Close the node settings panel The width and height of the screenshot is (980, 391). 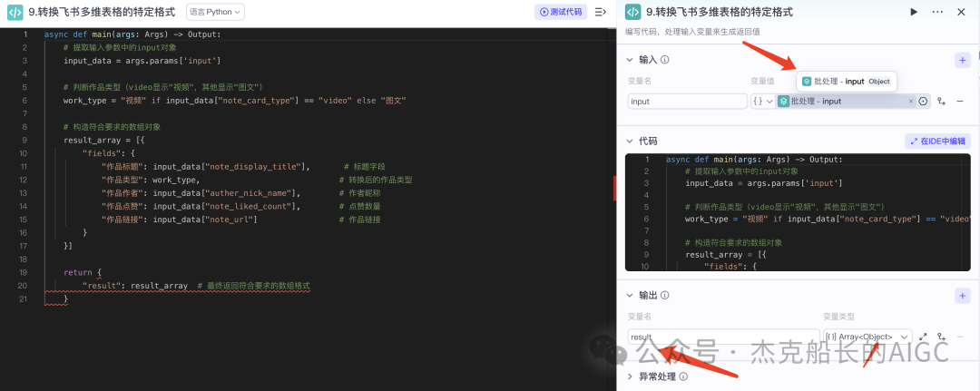point(961,12)
